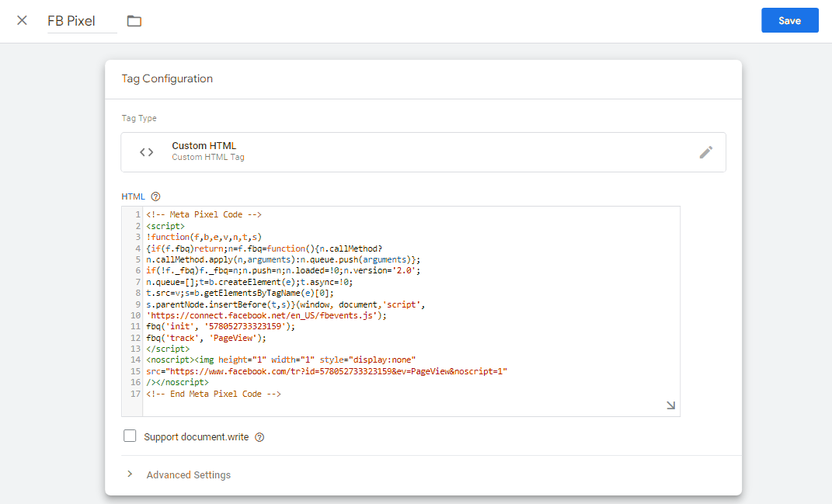Click the Tag Configuration heading
Screen dimensions: 832x504
[x=167, y=78]
